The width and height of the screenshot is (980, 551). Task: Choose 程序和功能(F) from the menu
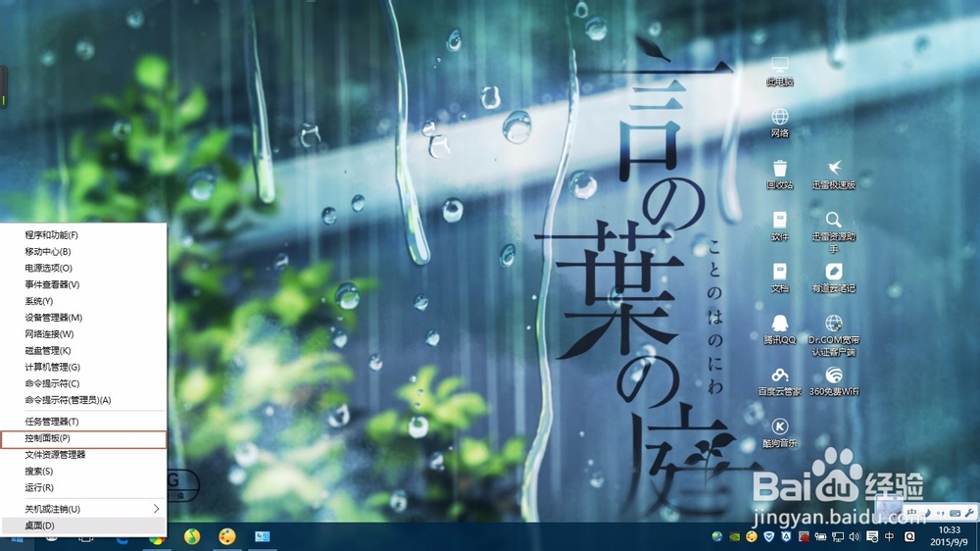click(x=83, y=235)
